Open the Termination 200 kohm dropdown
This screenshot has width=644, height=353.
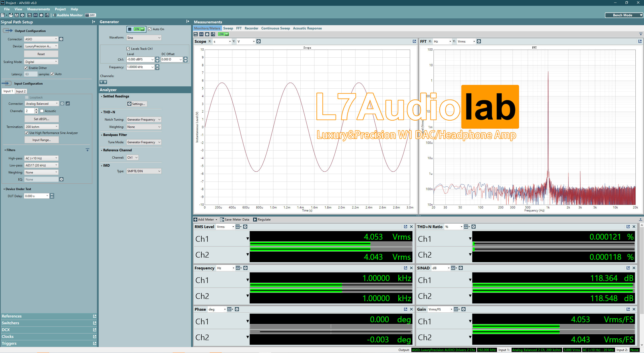coord(42,127)
